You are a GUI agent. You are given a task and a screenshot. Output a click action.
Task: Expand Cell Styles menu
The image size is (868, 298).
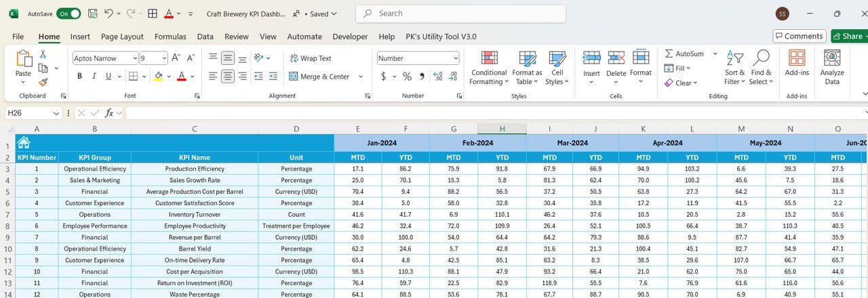(x=557, y=68)
